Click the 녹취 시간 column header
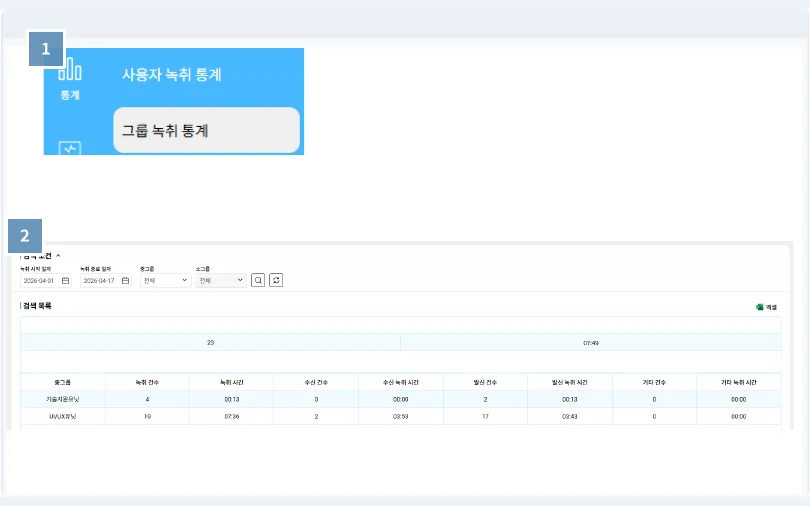 231,383
